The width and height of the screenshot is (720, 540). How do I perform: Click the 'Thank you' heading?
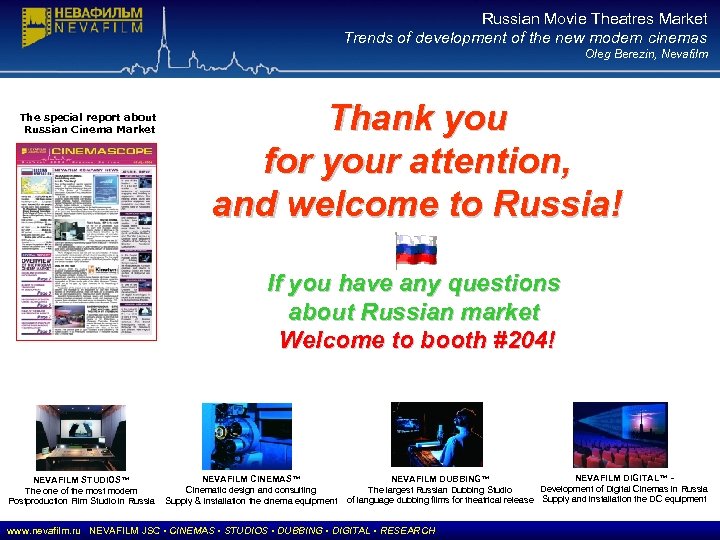pyautogui.click(x=419, y=118)
